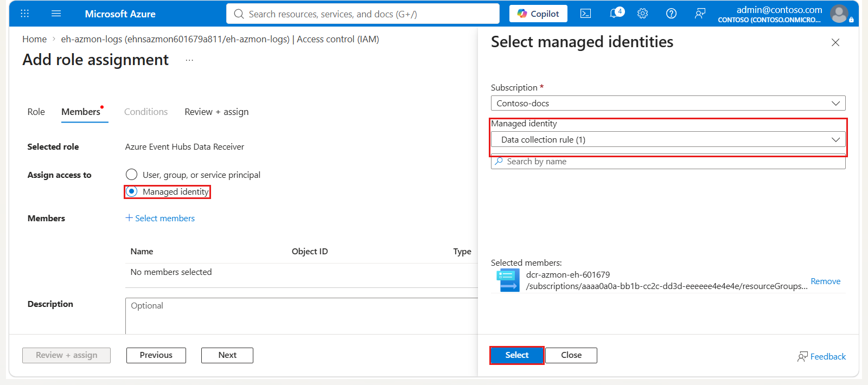868x385 pixels.
Task: Click the data collection rule resource icon
Action: point(508,280)
